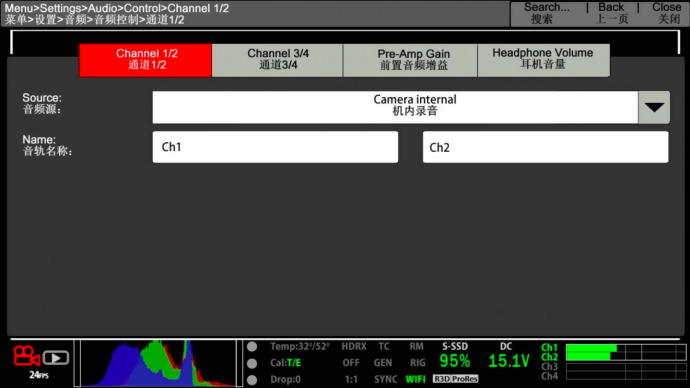Click the Ch2 name input field

click(546, 147)
